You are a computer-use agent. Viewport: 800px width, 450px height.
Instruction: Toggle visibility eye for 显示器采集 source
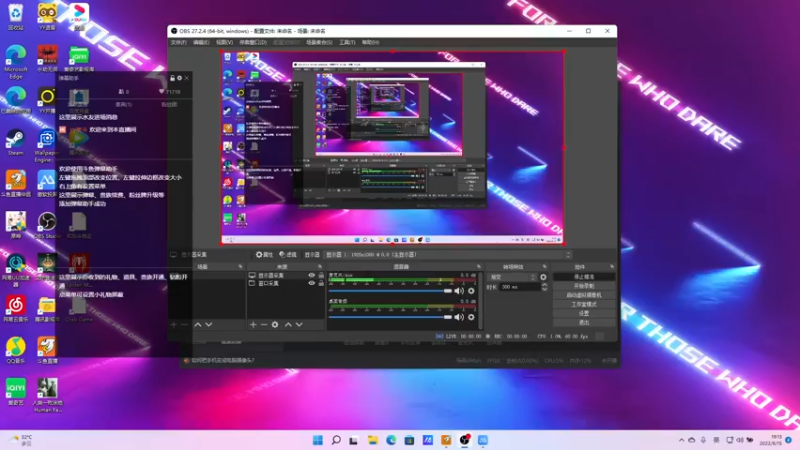[x=311, y=276]
